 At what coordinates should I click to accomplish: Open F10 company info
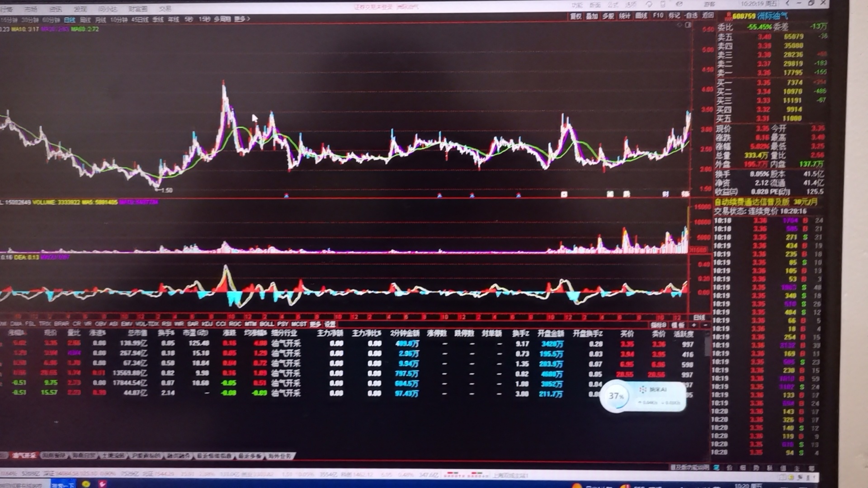coord(658,15)
